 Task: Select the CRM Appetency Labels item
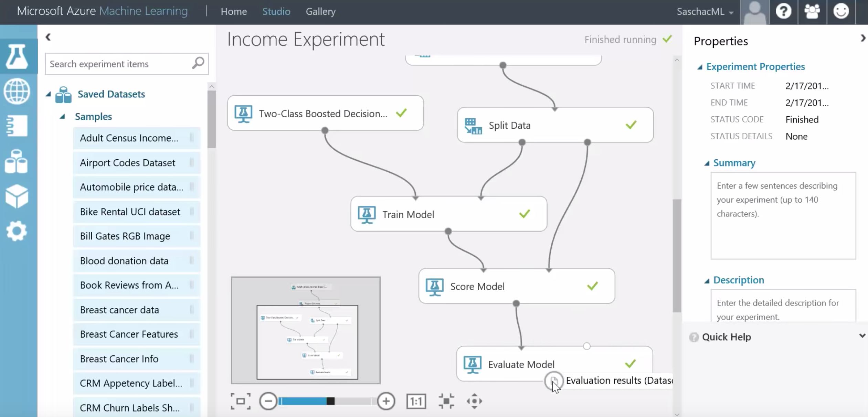pyautogui.click(x=137, y=383)
